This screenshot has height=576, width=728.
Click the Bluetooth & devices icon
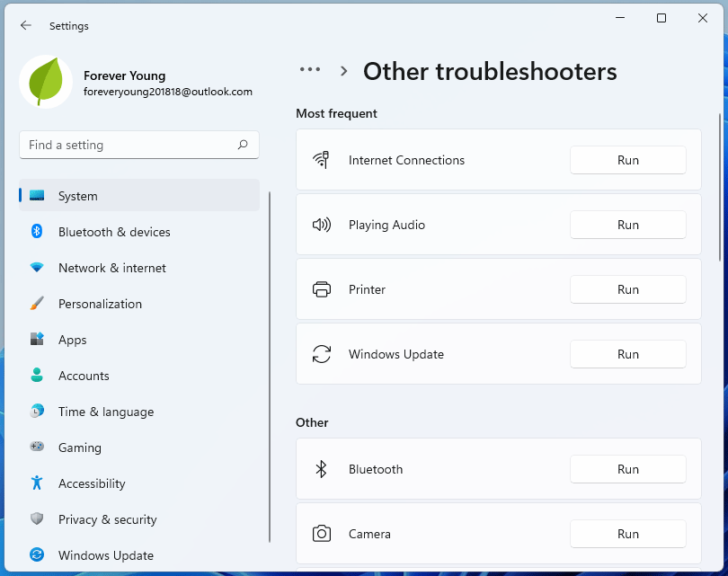(37, 231)
